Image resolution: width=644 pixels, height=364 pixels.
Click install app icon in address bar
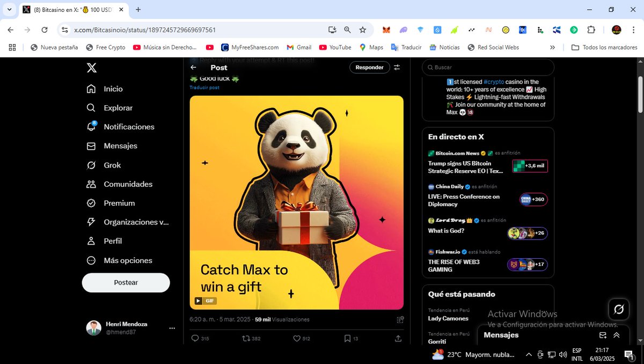click(332, 30)
